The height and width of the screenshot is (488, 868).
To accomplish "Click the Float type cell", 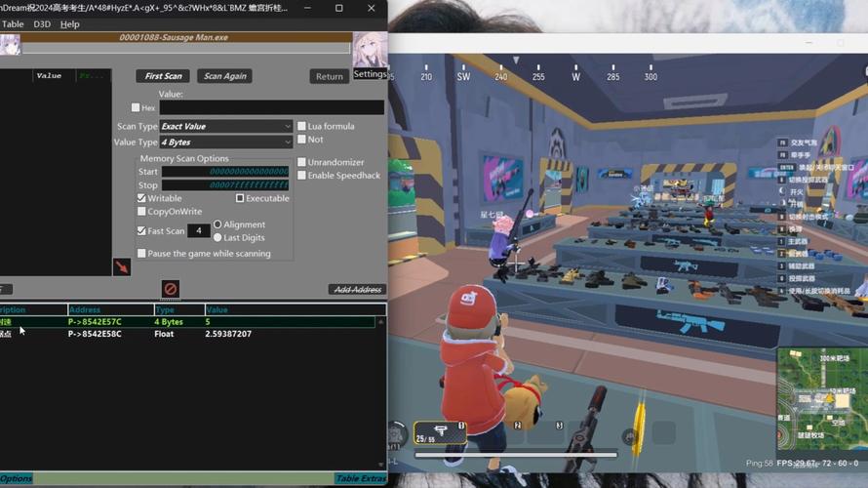I will [164, 334].
